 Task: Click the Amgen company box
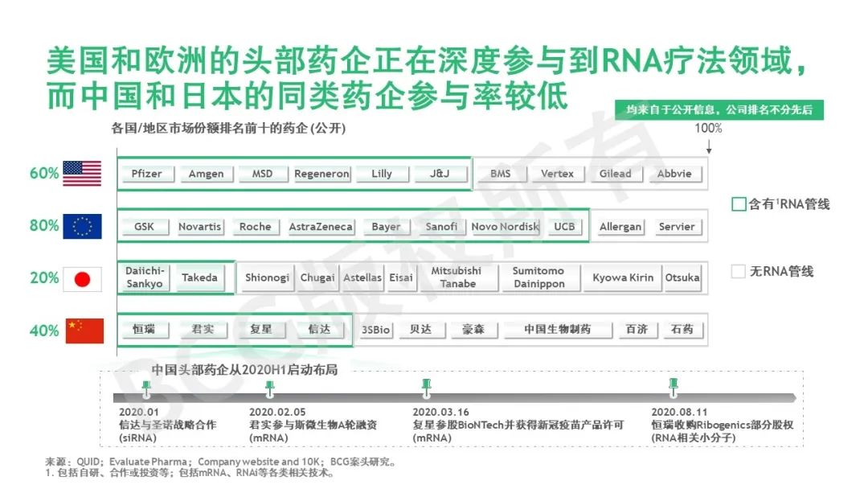206,174
